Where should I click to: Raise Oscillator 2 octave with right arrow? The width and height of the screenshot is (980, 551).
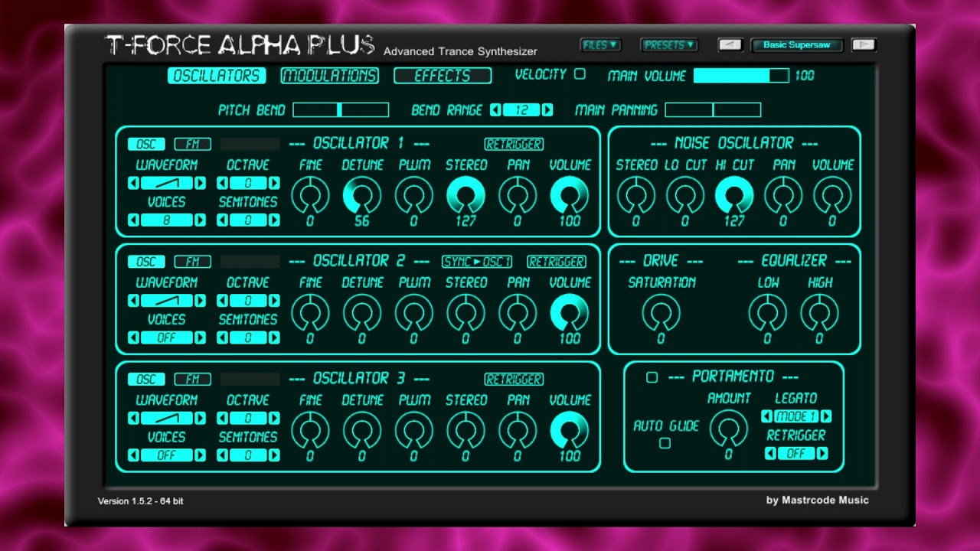click(x=273, y=301)
